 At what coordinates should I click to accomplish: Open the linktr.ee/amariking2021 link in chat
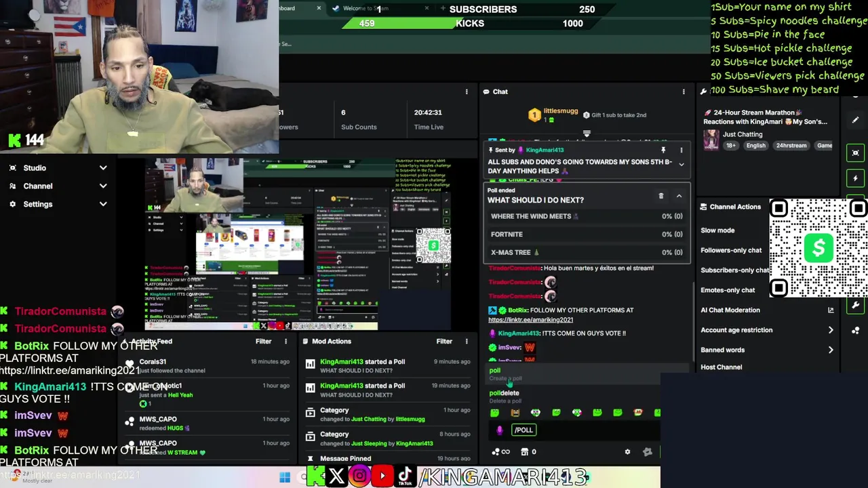click(530, 320)
